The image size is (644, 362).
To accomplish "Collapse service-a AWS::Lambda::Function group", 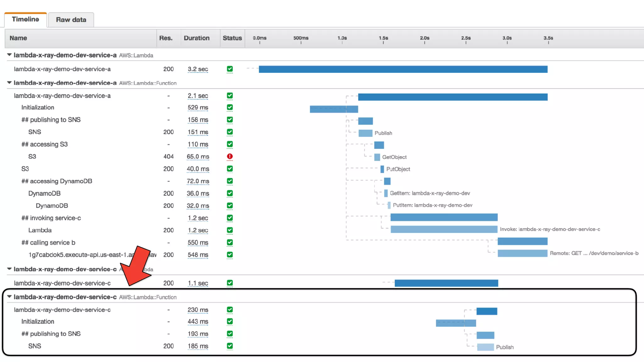I will click(9, 83).
